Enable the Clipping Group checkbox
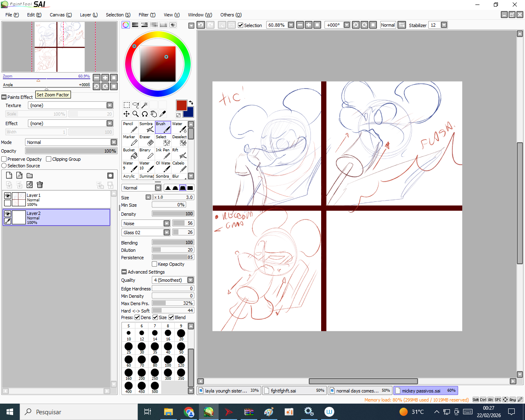Screen dimensions: 525x420 tap(49, 159)
